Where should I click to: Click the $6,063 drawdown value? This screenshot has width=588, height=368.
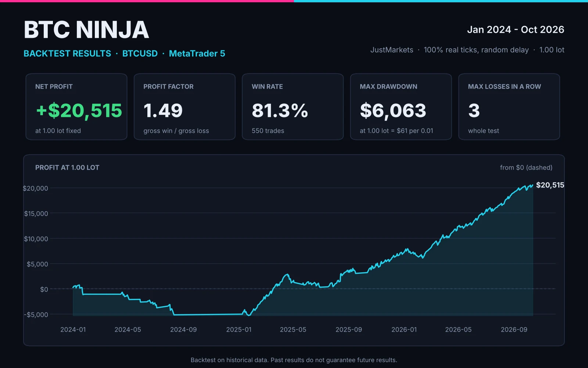point(393,111)
